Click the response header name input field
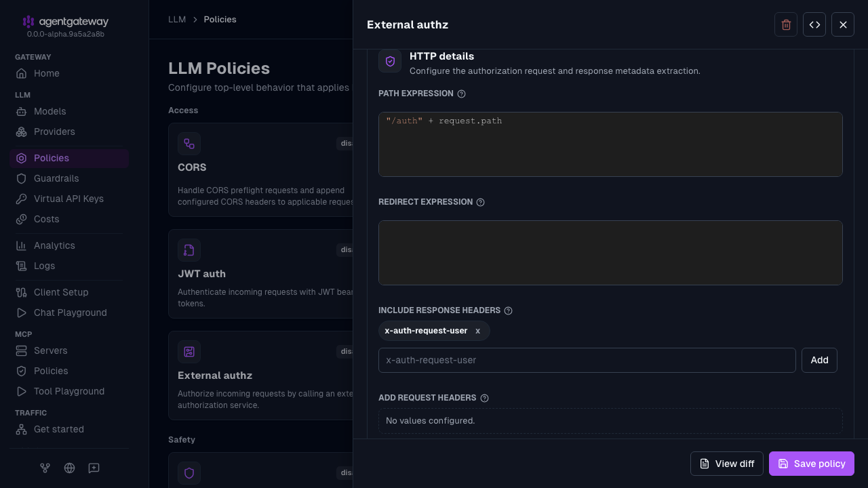Screen dimensions: 868x488 (x=587, y=360)
